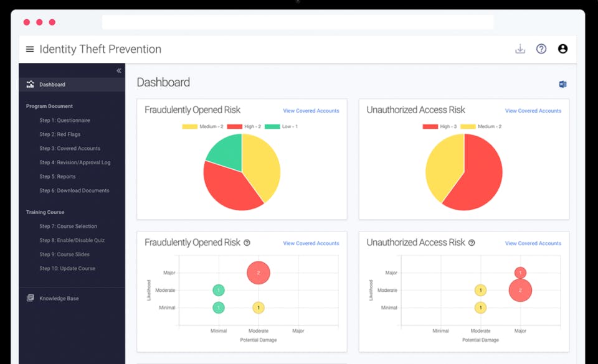598x364 pixels.
Task: Open Step 7: Course Selection
Action: tap(69, 226)
